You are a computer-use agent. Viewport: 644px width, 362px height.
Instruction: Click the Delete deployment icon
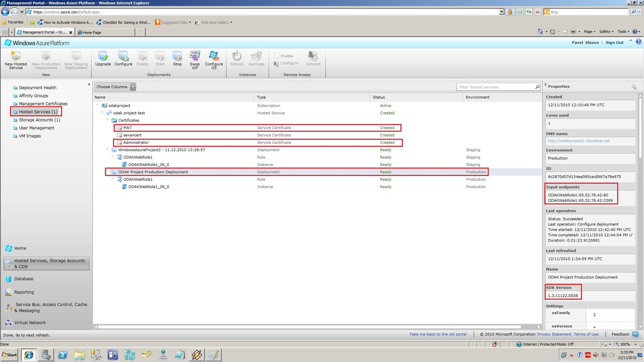pos(142,56)
